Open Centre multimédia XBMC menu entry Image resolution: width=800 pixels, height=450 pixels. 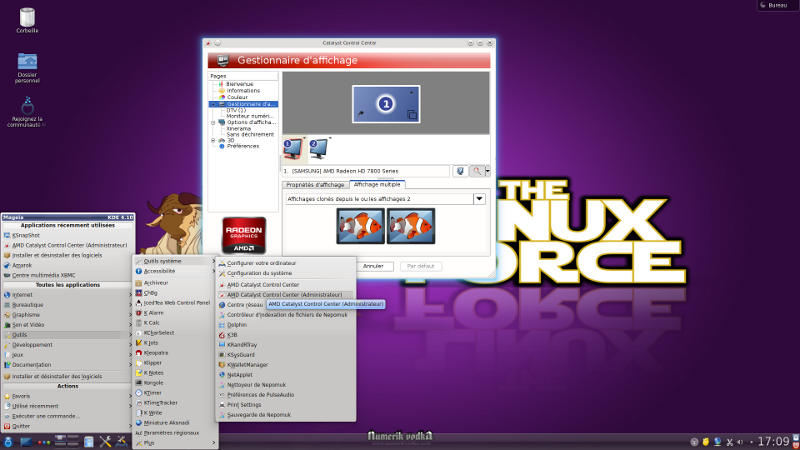coord(68,275)
